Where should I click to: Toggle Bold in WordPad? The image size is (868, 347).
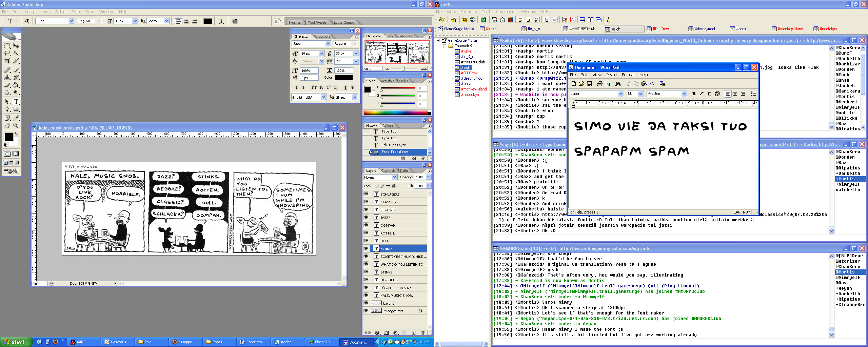pyautogui.click(x=694, y=94)
